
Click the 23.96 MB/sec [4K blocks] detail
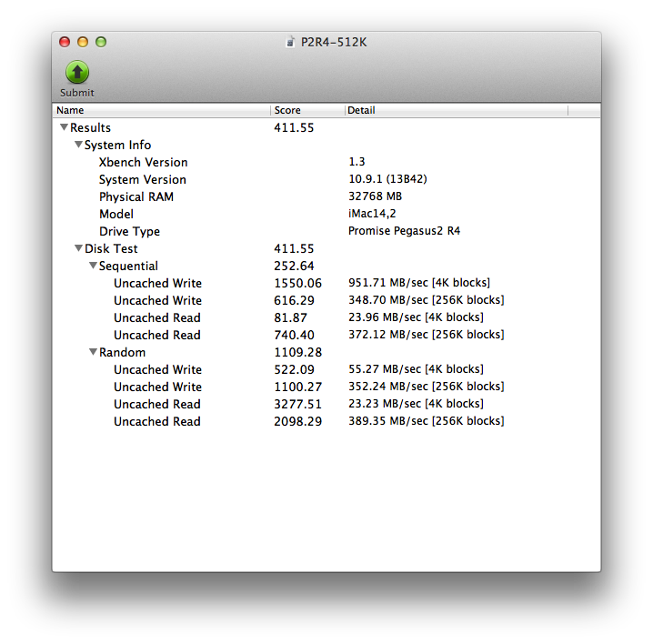[416, 317]
